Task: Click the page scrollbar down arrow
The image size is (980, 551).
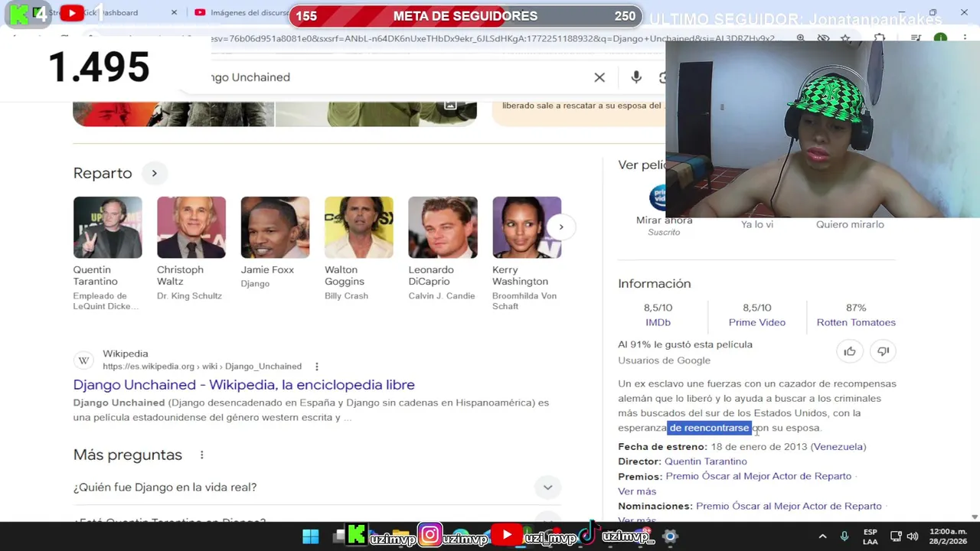Action: (x=975, y=517)
